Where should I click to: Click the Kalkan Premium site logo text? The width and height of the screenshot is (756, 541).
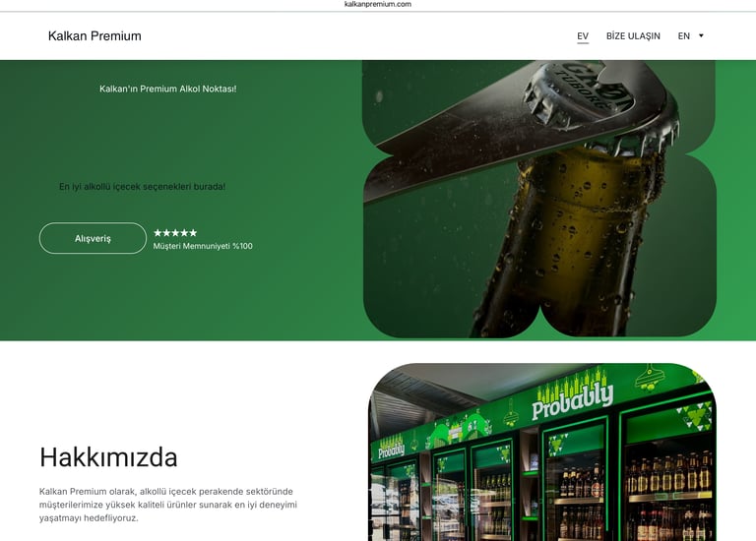coord(94,36)
